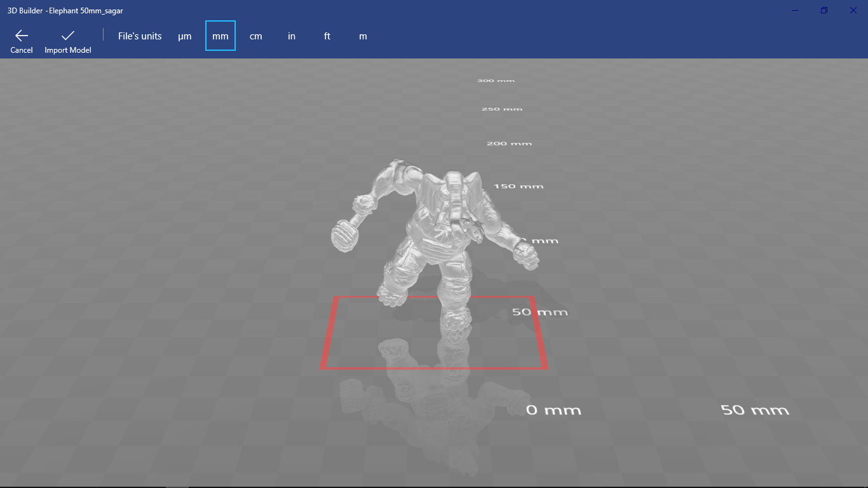Click the "200 mm" height marker
The width and height of the screenshot is (868, 488).
(509, 144)
